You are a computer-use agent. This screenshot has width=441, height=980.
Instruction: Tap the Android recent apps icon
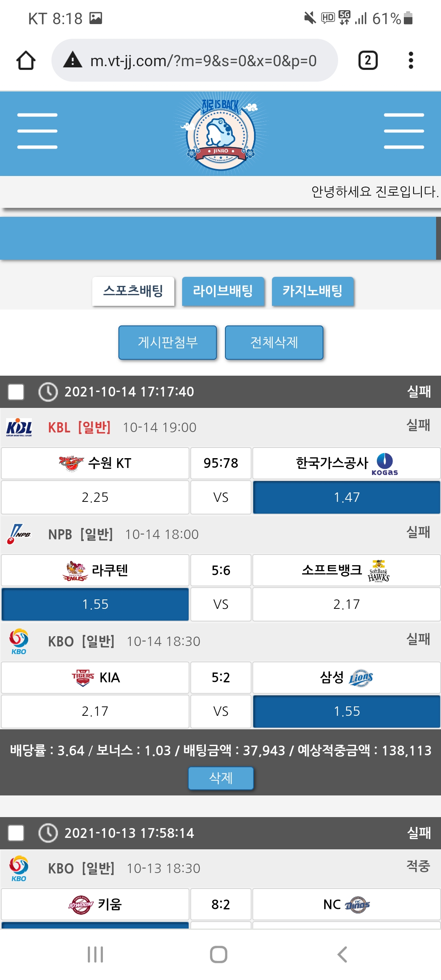96,955
